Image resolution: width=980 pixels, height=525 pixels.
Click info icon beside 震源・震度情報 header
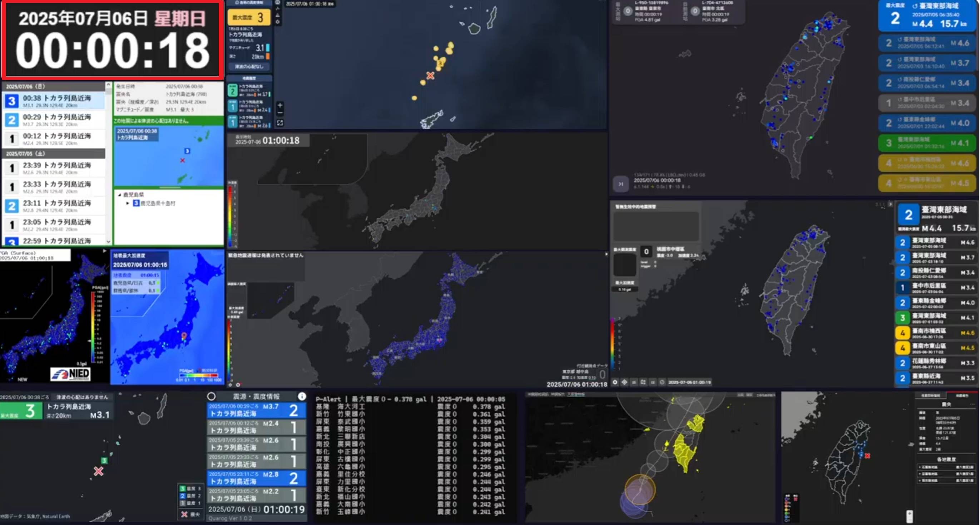pos(302,396)
